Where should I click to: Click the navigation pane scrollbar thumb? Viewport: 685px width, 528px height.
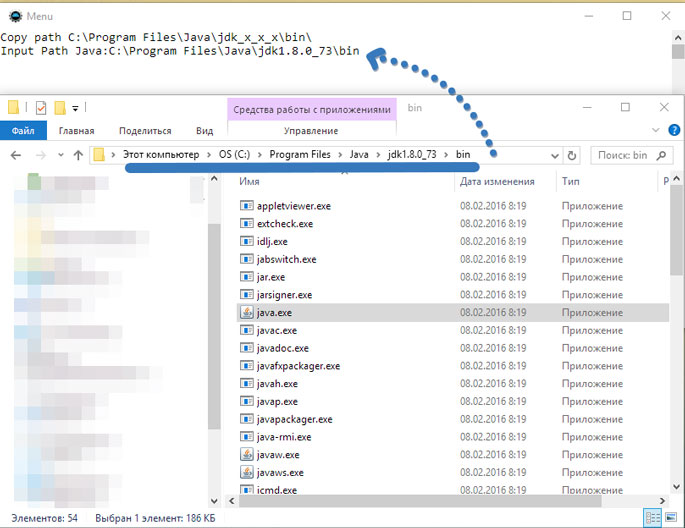click(x=214, y=326)
